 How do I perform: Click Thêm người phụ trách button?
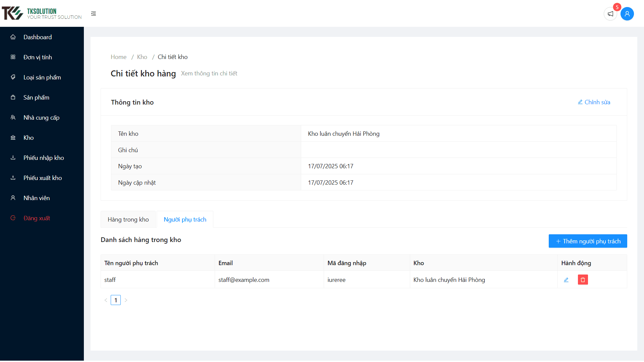pos(588,241)
